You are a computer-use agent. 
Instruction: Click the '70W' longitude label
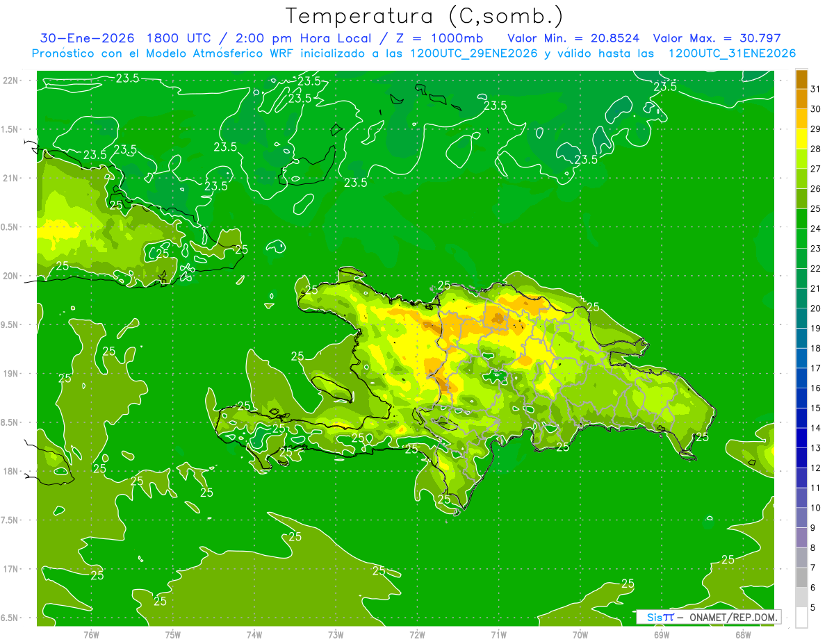point(580,634)
